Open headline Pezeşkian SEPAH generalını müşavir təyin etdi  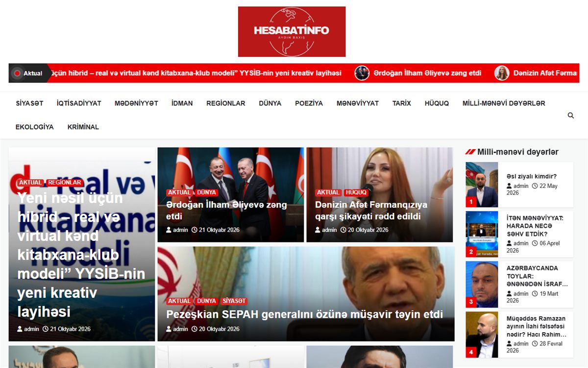click(304, 315)
